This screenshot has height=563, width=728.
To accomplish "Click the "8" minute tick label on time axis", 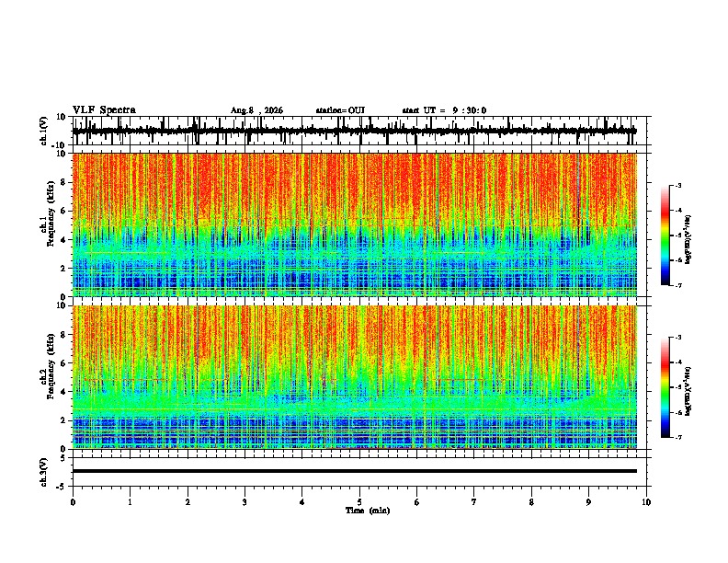I will [x=531, y=502].
